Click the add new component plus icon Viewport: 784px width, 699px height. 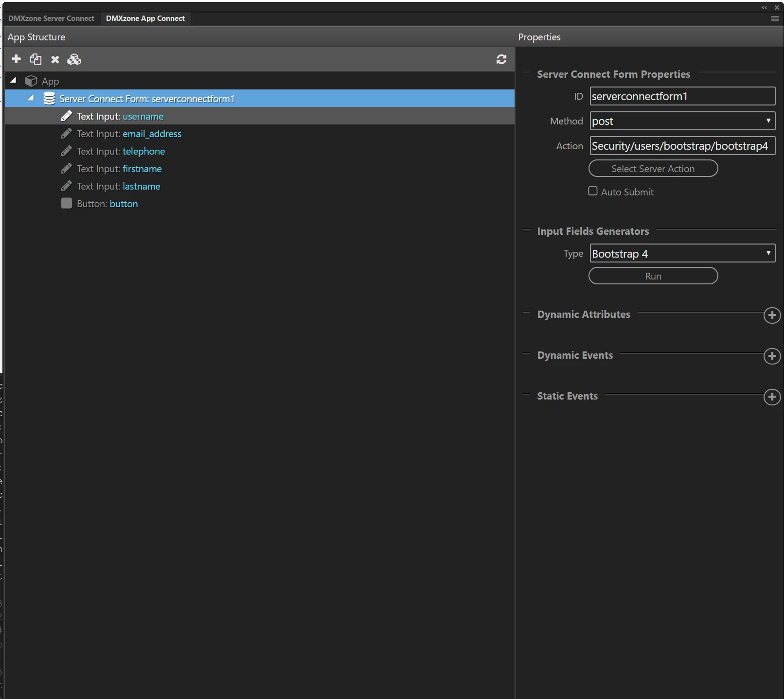point(16,59)
